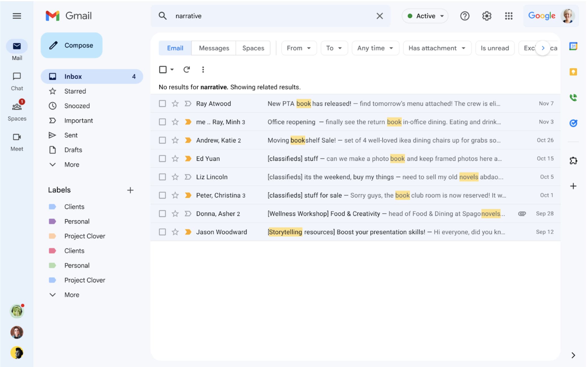Open the Google Calendar side panel icon
Image resolution: width=588 pixels, height=367 pixels.
coord(573,46)
